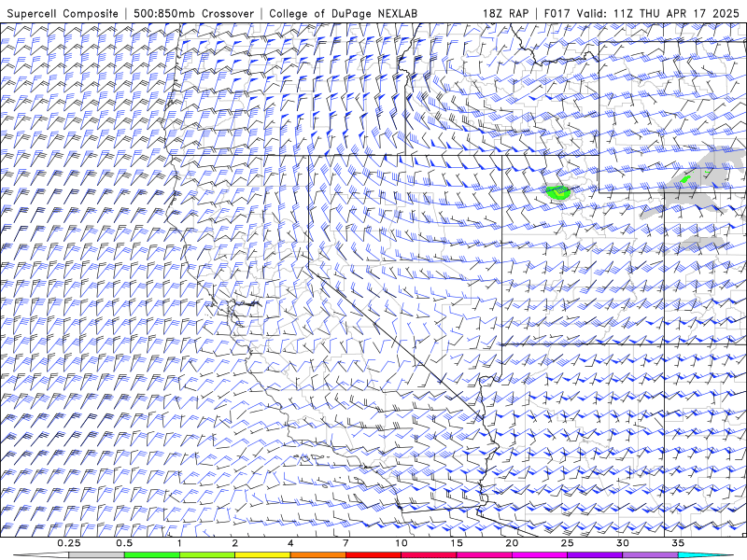Pick the magenta 20–25 legend swatch
The height and width of the screenshot is (560, 747).
pyautogui.click(x=540, y=555)
